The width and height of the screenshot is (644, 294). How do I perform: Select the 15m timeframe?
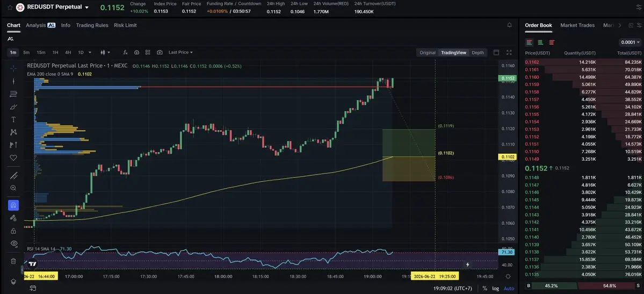[41, 52]
